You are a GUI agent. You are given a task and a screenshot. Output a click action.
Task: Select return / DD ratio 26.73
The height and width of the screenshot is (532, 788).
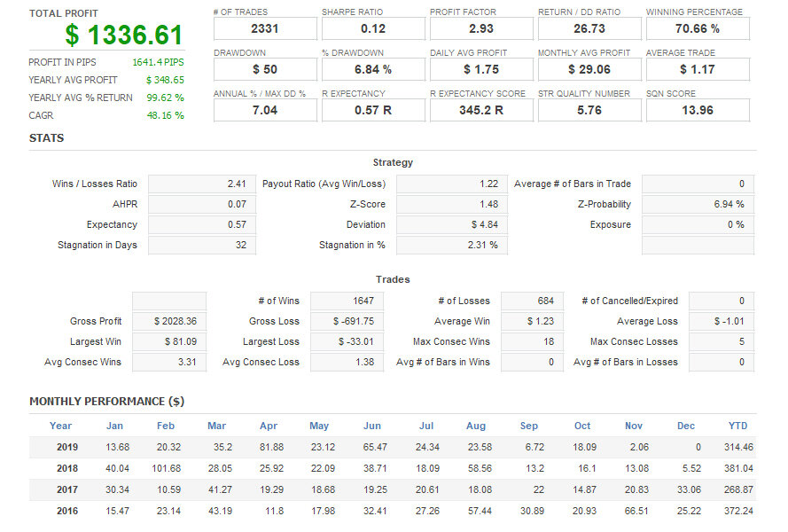589,28
